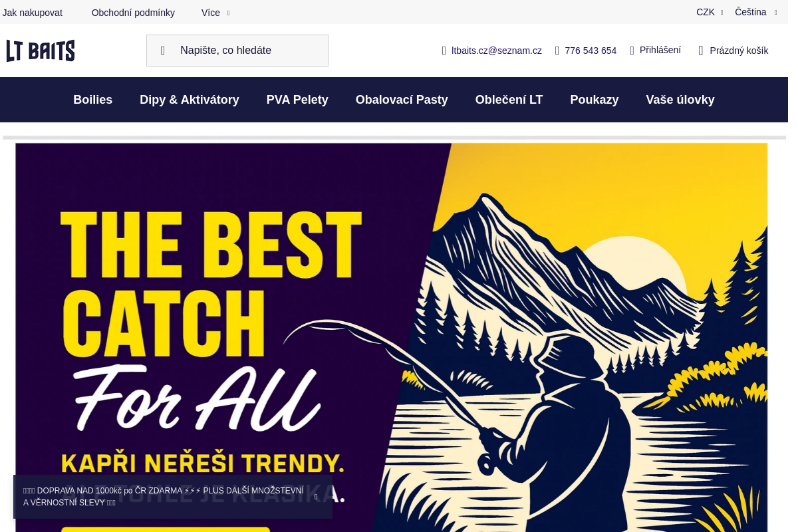Screen dimensions: 798x532
Task: Open the Boilies category
Action: tap(93, 100)
